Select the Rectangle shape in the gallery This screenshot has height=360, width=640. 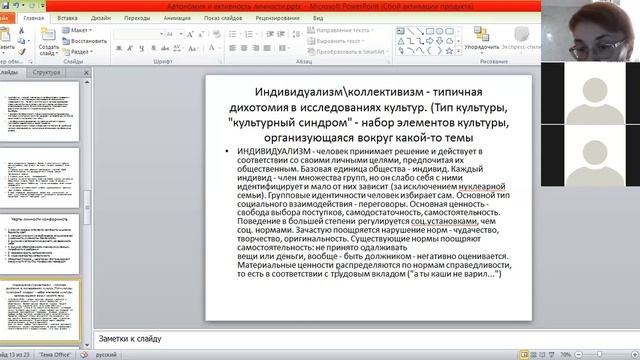tap(430, 31)
